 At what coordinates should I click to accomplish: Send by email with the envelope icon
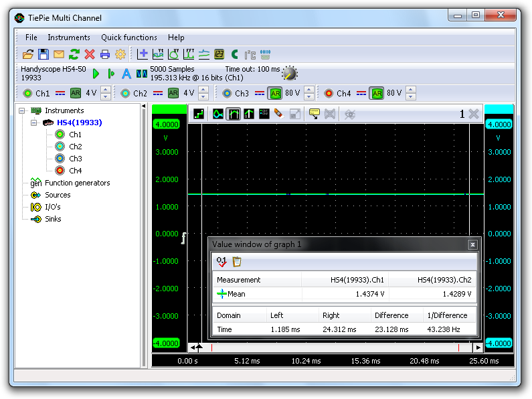[59, 54]
